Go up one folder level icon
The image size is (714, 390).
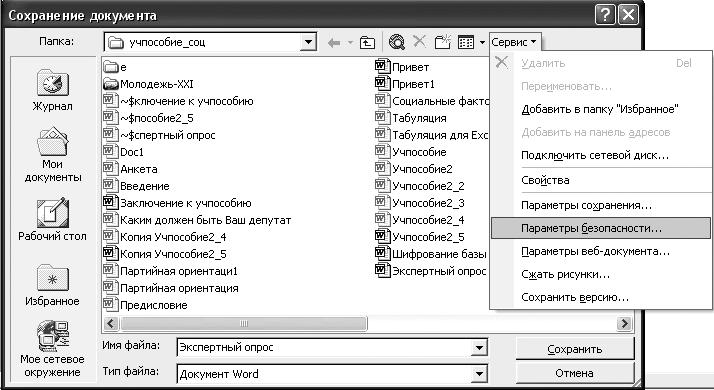click(367, 42)
